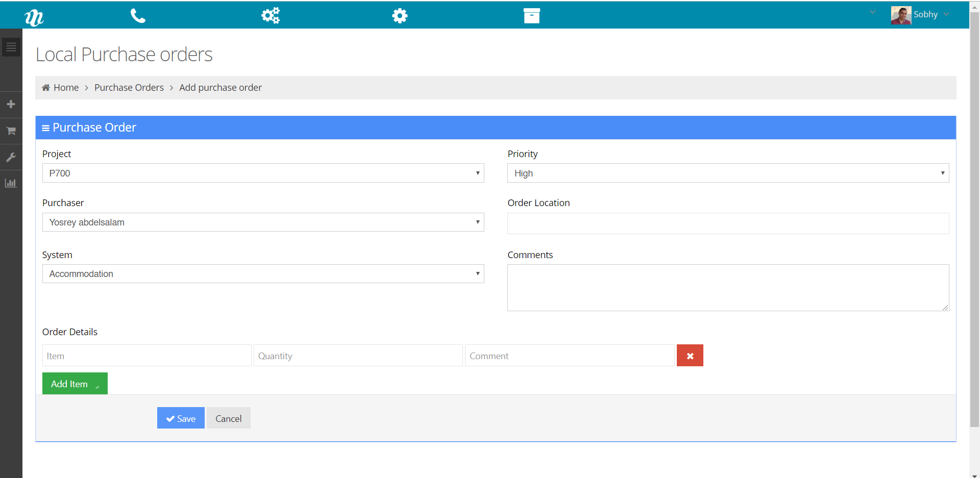Click the Order Location input field
Image resolution: width=980 pixels, height=478 pixels.
[x=728, y=223]
